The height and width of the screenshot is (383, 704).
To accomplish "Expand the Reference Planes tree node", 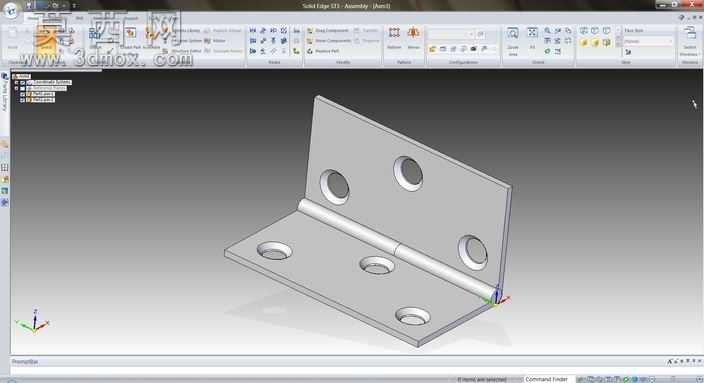I will [x=17, y=88].
